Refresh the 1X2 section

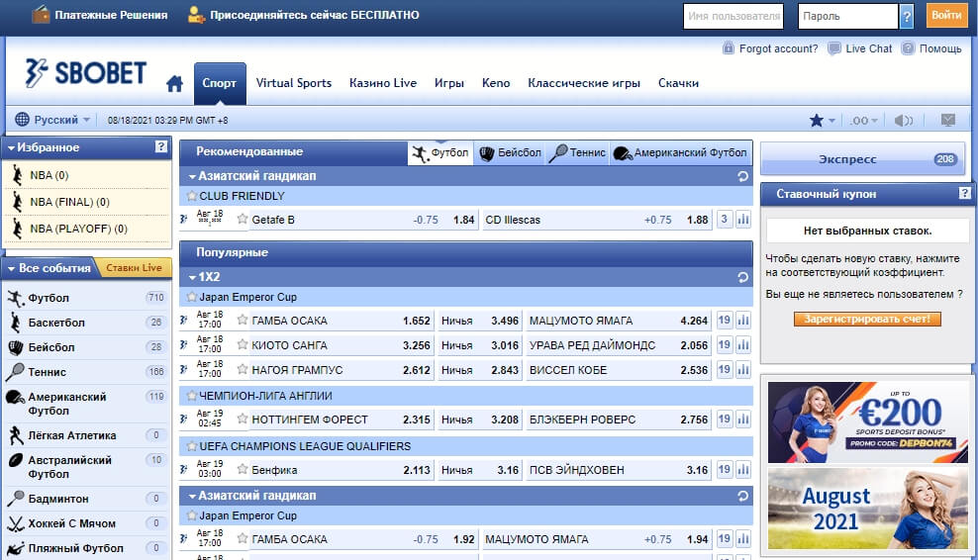click(742, 277)
